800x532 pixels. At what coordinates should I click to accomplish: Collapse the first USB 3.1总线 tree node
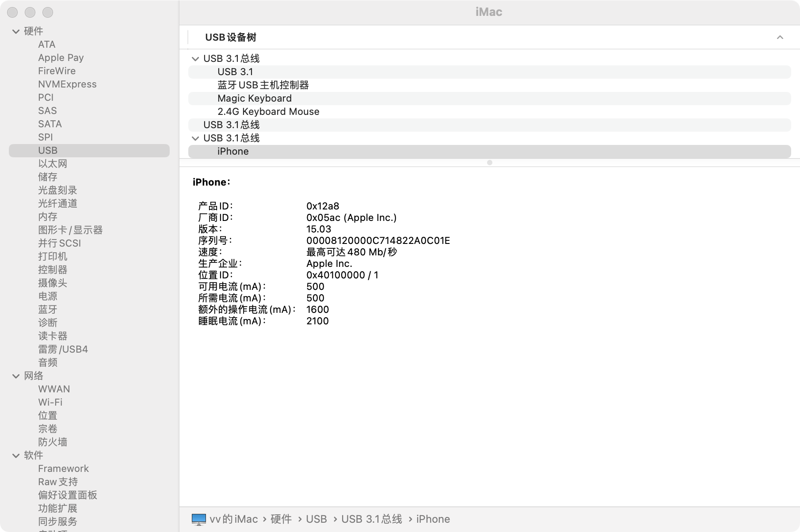pos(195,59)
